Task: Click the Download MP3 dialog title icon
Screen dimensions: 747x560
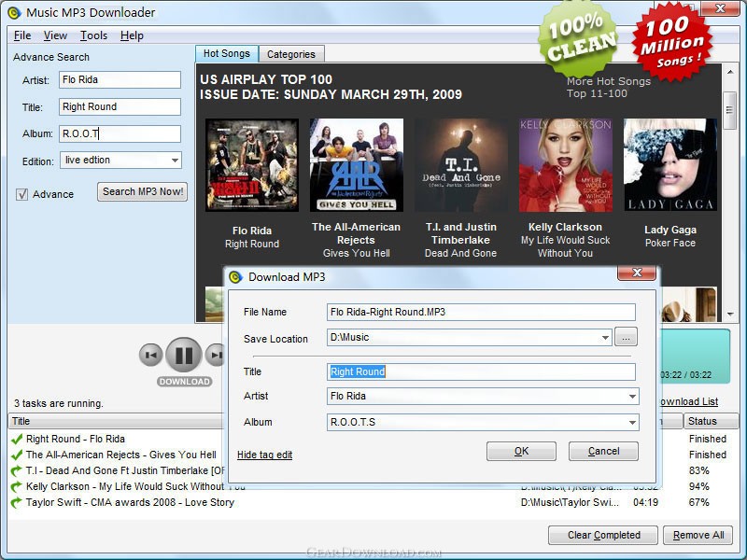Action: tap(236, 276)
